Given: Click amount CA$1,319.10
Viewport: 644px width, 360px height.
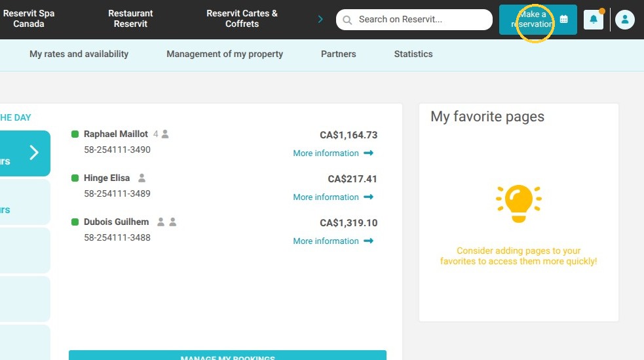Looking at the screenshot, I should [x=349, y=223].
